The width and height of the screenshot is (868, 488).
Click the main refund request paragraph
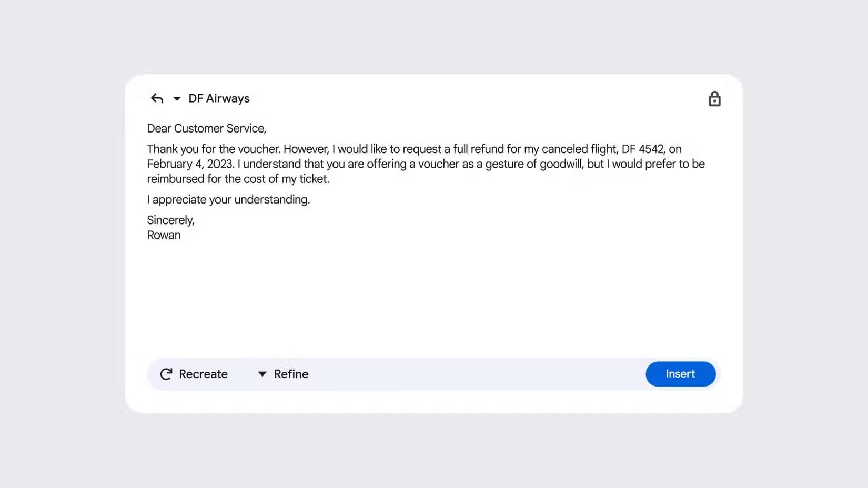[425, 164]
